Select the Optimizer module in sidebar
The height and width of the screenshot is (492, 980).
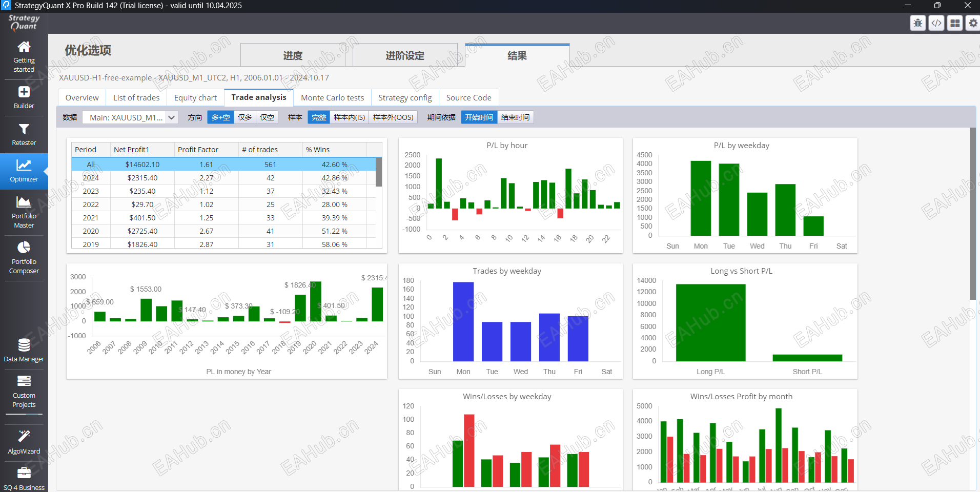[x=24, y=171]
